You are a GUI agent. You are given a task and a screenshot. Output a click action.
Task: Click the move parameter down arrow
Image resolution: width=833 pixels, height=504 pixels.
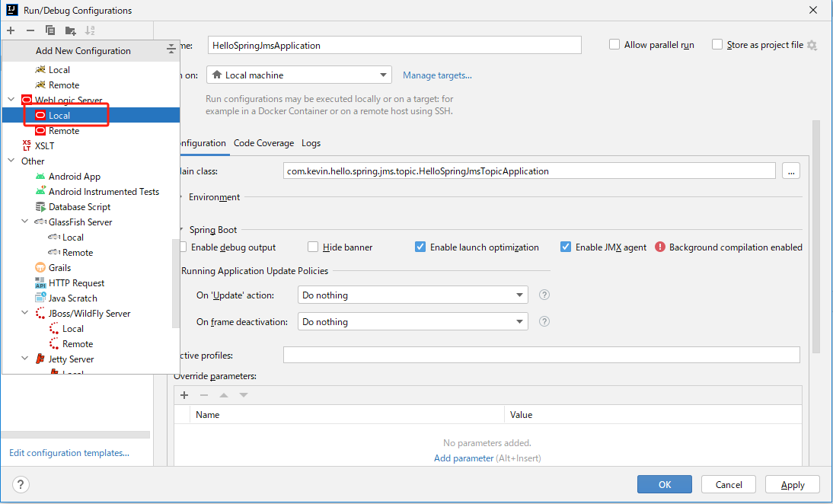tap(244, 395)
